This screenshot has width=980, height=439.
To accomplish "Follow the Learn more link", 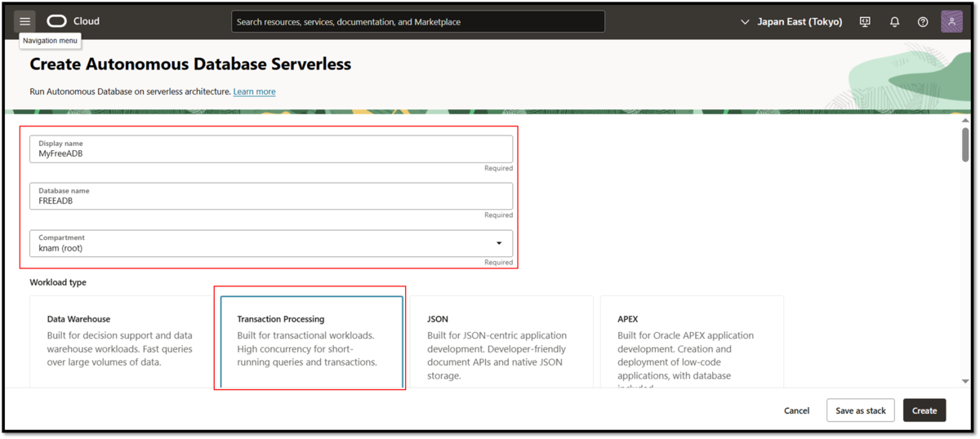I will tap(254, 91).
